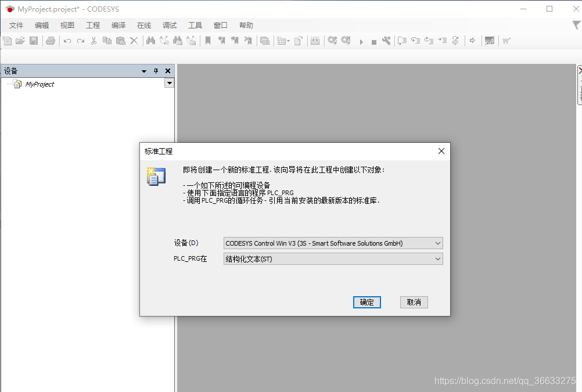Click the Previous Bookmark icon
This screenshot has width=582, height=392.
222,41
